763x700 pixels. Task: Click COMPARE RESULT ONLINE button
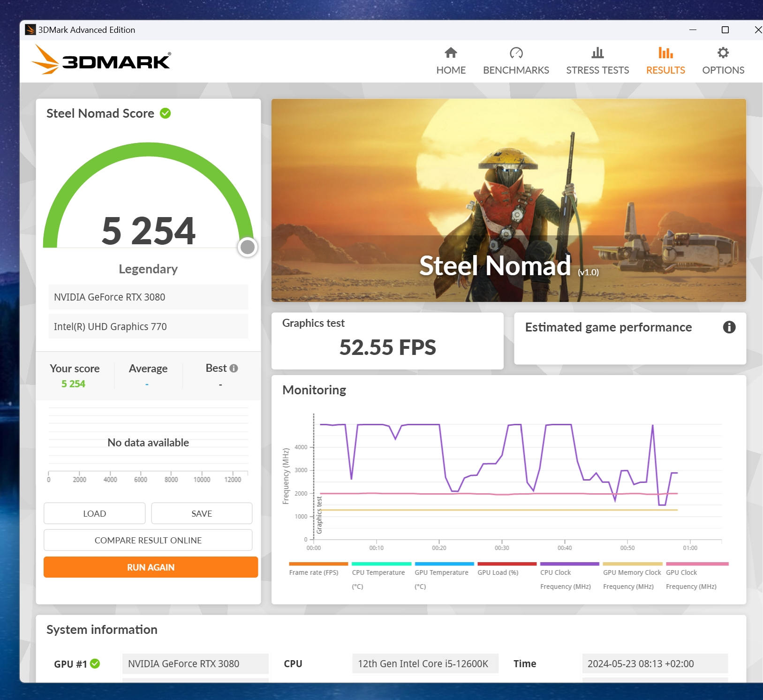click(x=148, y=540)
